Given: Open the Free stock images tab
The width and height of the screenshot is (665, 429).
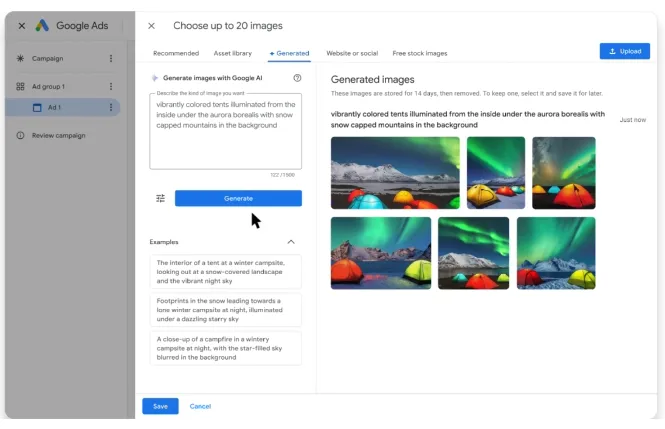Looking at the screenshot, I should point(419,53).
